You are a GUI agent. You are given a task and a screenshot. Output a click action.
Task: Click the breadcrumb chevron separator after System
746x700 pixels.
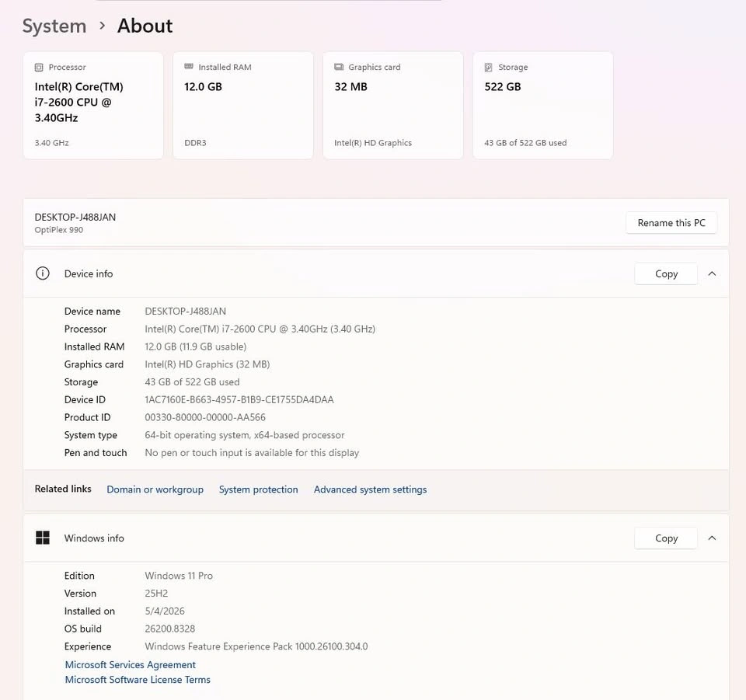102,26
